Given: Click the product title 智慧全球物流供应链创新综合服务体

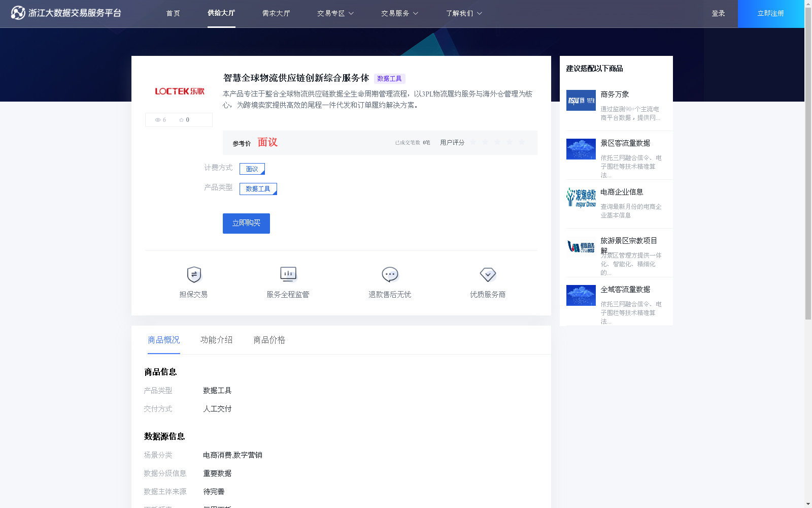Looking at the screenshot, I should click(x=296, y=78).
